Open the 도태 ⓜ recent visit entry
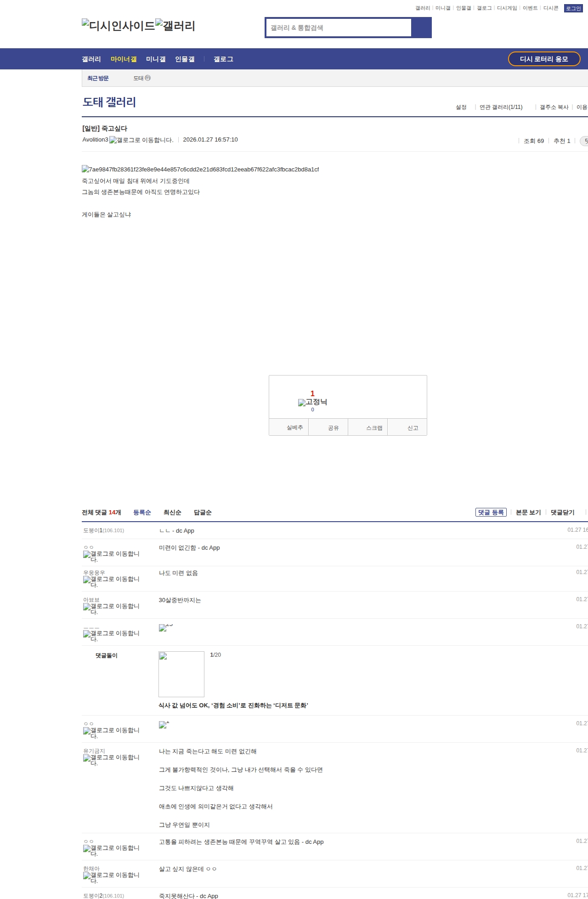588x899 pixels. point(141,78)
